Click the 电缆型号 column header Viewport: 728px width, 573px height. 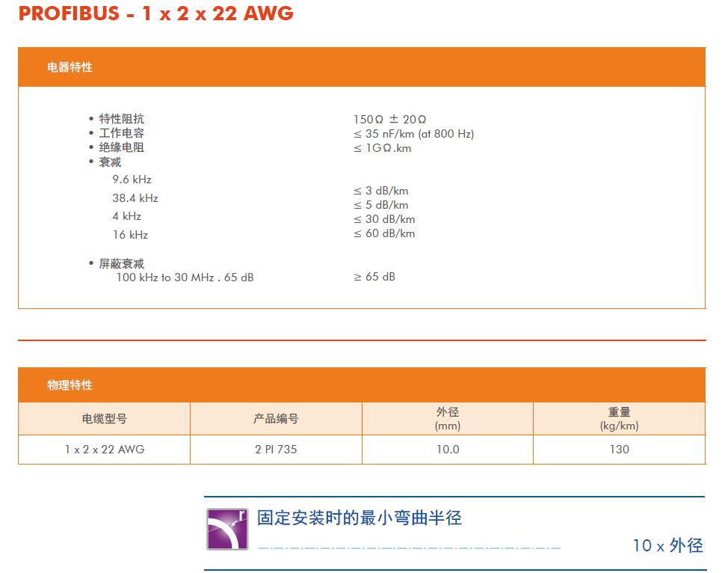[x=105, y=419]
